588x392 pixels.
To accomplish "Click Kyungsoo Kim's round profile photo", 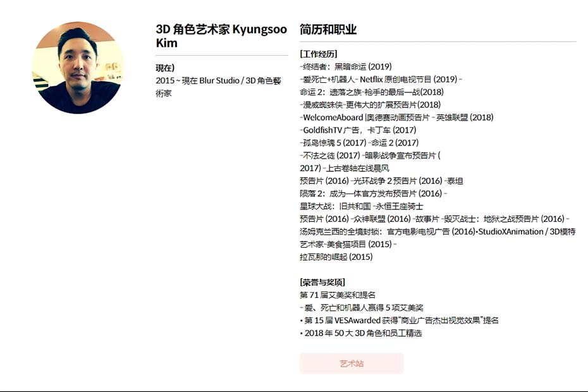I will 78,68.
